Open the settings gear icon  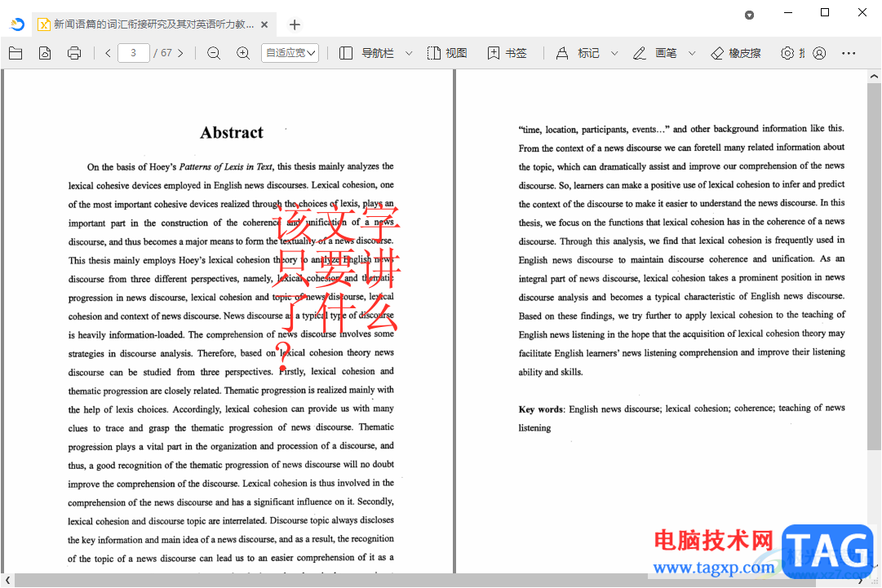click(787, 53)
